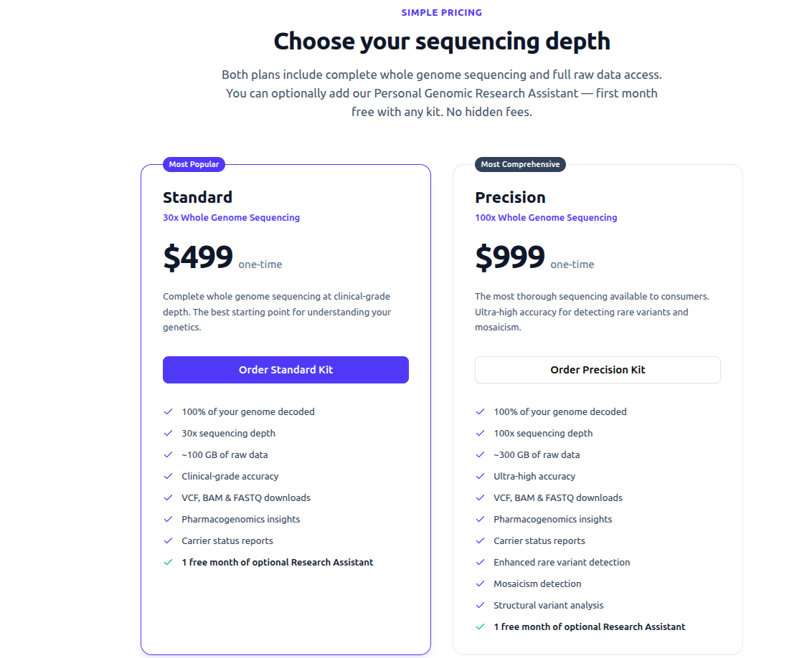
Task: Click checkmark next to ~300 GB raw data
Action: coord(481,454)
